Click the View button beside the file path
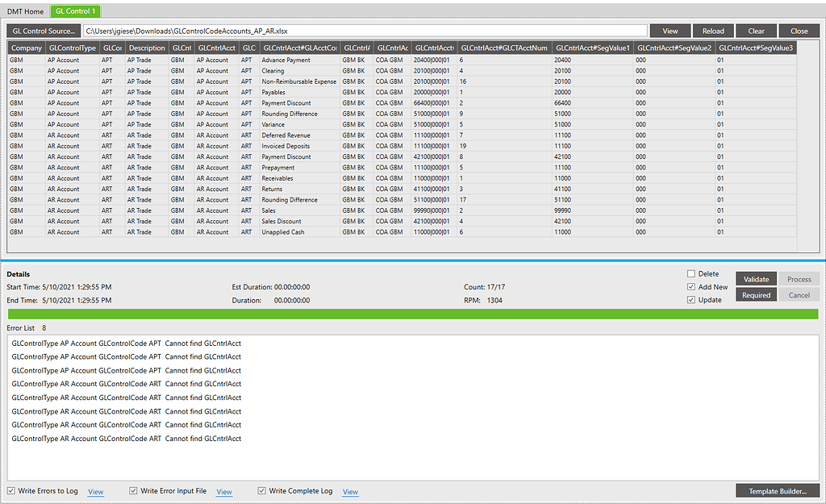This screenshot has width=826, height=504. click(670, 30)
